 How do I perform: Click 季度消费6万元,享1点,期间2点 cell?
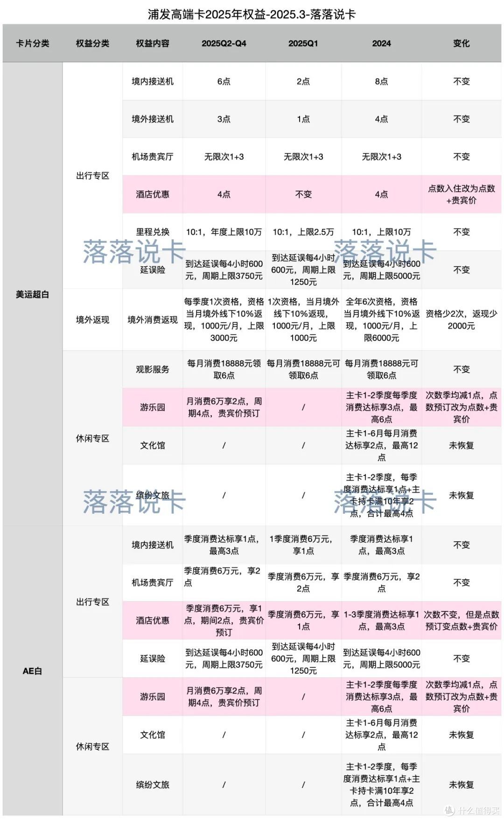224,621
